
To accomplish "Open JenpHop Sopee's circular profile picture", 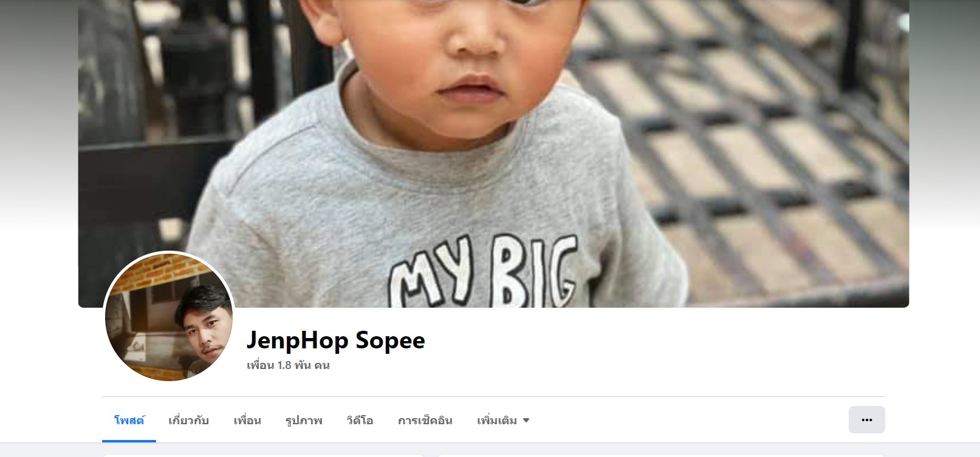I will pyautogui.click(x=169, y=317).
